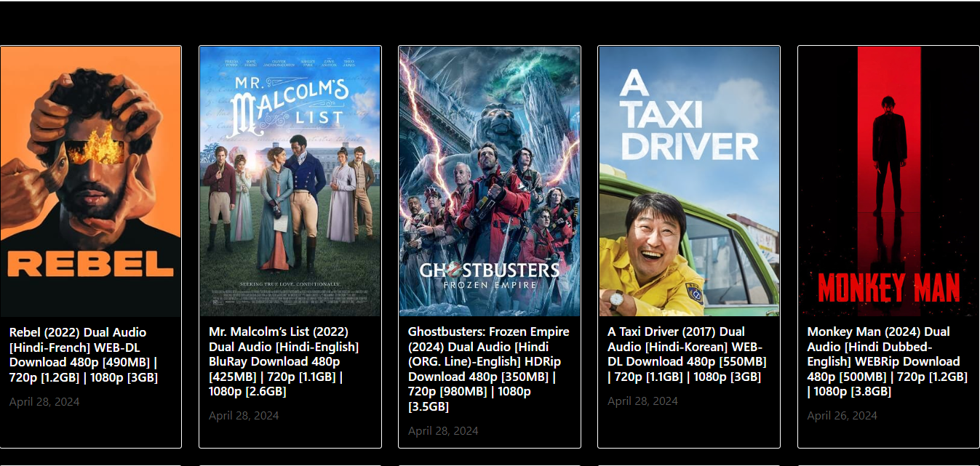Click the red MONKEY MAN text on the poster

pos(888,287)
